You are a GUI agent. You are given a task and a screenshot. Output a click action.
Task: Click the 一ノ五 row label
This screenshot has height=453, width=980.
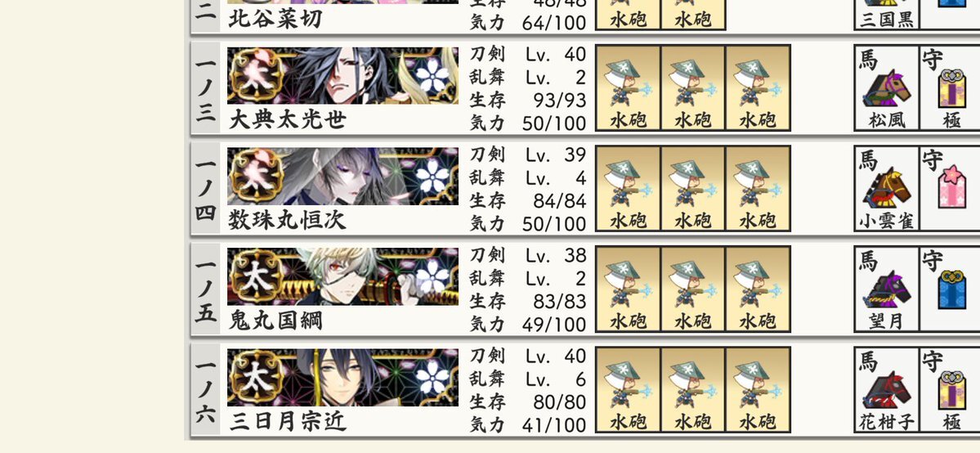(206, 289)
